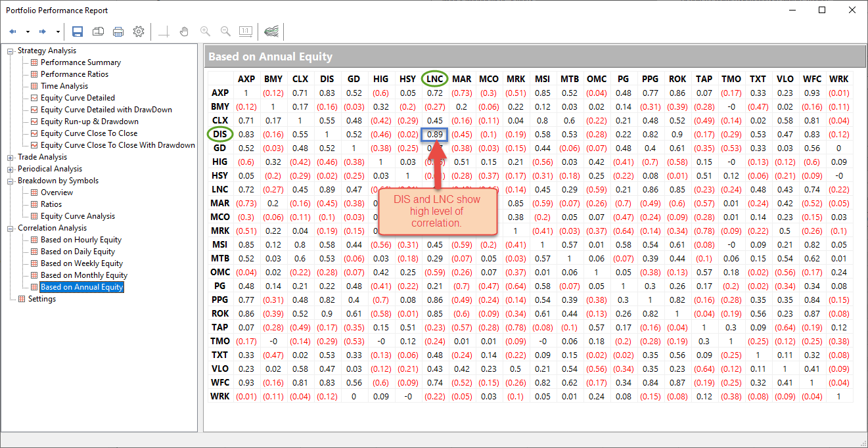Activate the crosshair pointer tool

coord(164,32)
